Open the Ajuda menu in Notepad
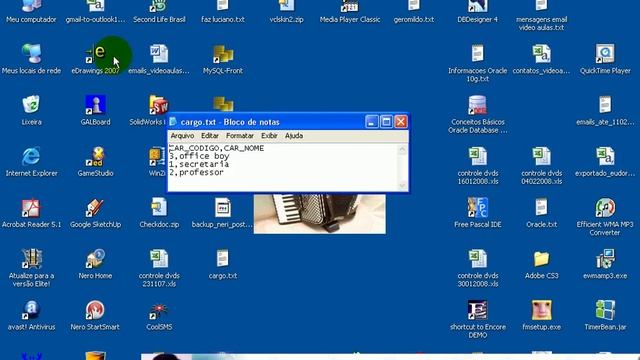The width and height of the screenshot is (640, 360). click(294, 136)
